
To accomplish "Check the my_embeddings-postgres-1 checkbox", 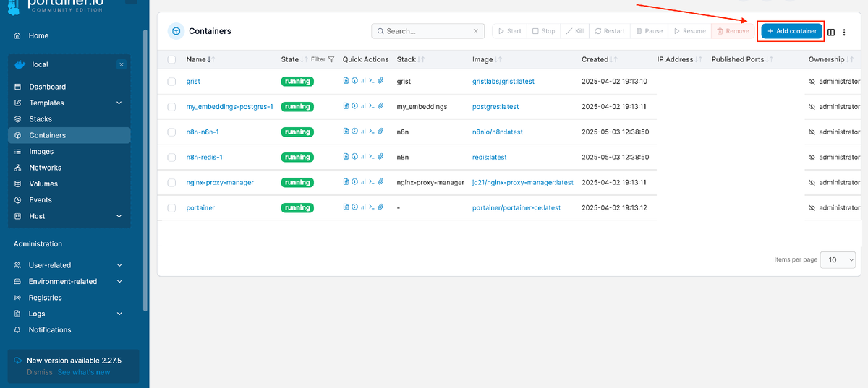I will 171,106.
